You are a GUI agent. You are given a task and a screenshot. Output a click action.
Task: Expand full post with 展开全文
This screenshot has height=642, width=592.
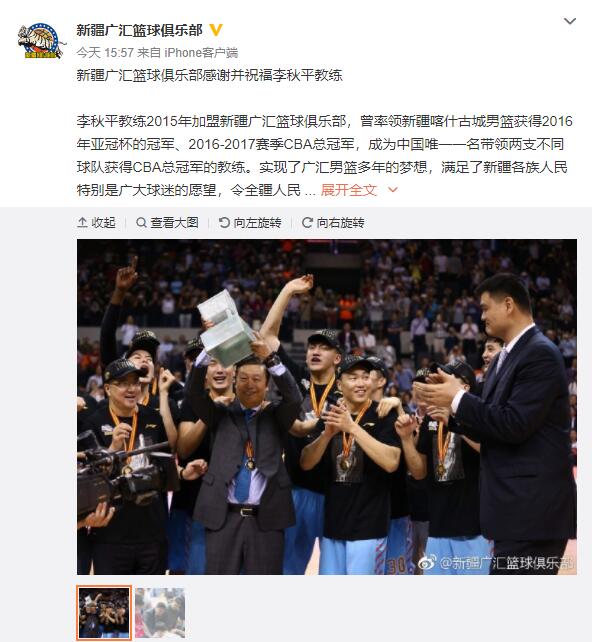click(x=348, y=190)
